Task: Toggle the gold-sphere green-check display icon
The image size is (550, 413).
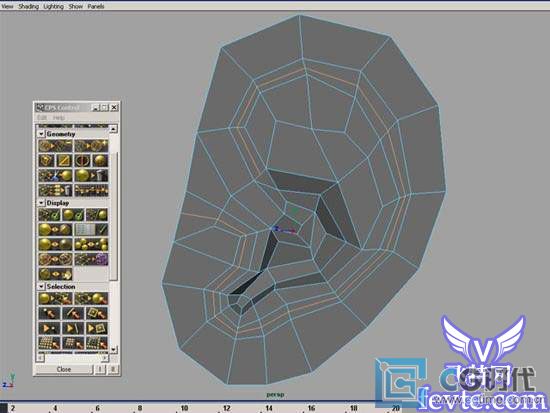Action: tap(73, 215)
